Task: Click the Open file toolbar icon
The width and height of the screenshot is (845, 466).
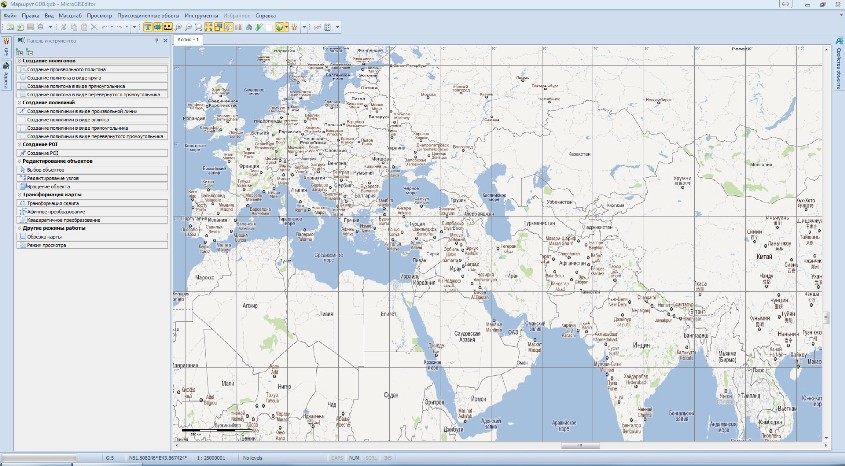Action: 20,27
